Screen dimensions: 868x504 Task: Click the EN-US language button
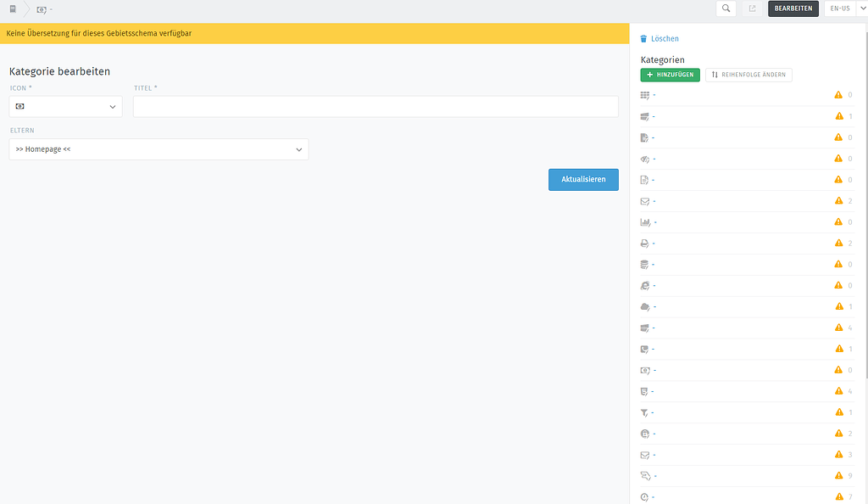click(840, 8)
